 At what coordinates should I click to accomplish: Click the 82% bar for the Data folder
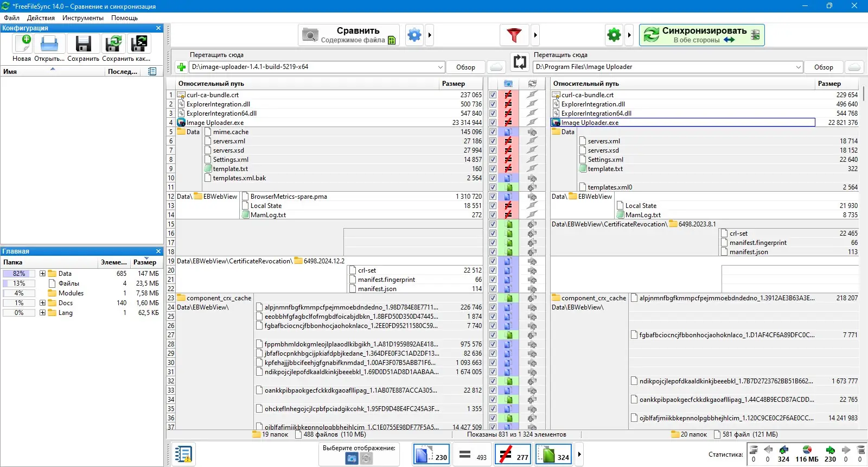(x=19, y=274)
